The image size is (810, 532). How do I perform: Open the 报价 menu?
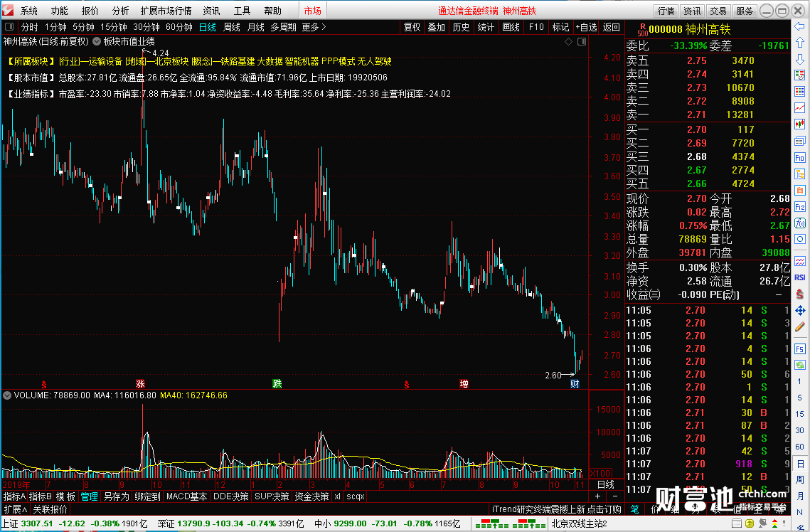90,11
